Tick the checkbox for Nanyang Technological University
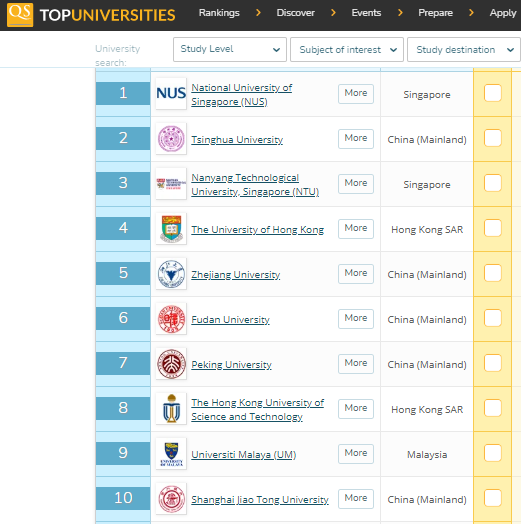Screen dimensions: 521x524 (x=493, y=183)
